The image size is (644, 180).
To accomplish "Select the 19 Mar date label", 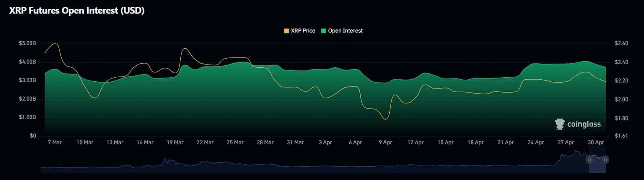I will [x=175, y=143].
